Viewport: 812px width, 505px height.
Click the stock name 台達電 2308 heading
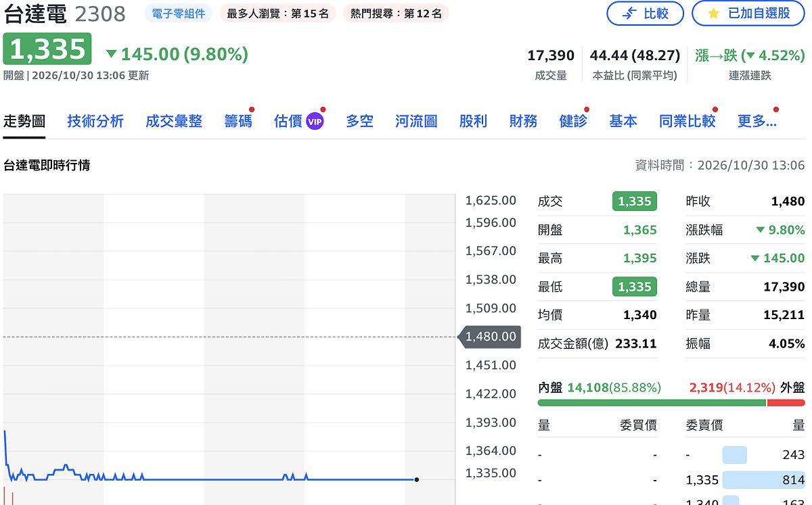[x=64, y=14]
